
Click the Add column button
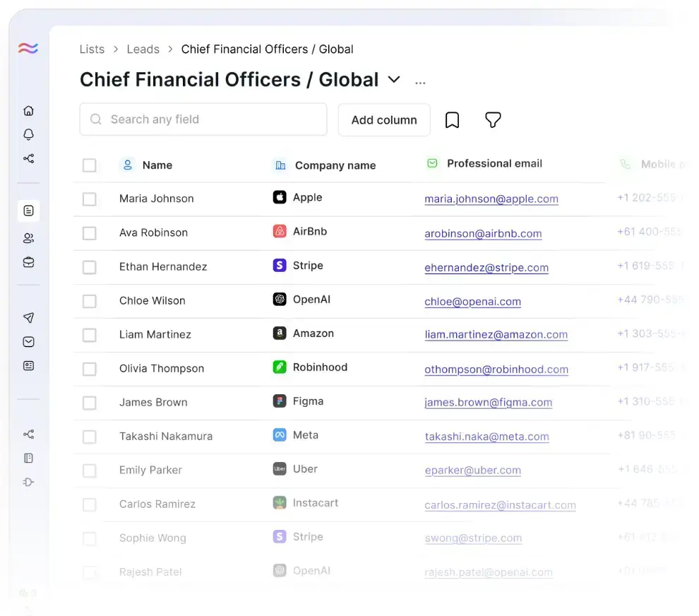[x=384, y=120]
